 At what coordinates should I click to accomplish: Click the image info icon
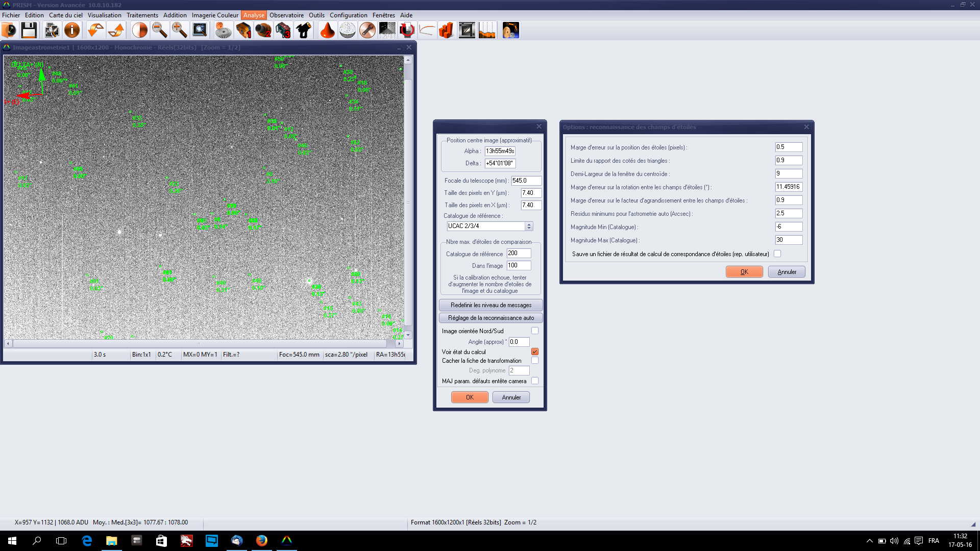(72, 31)
